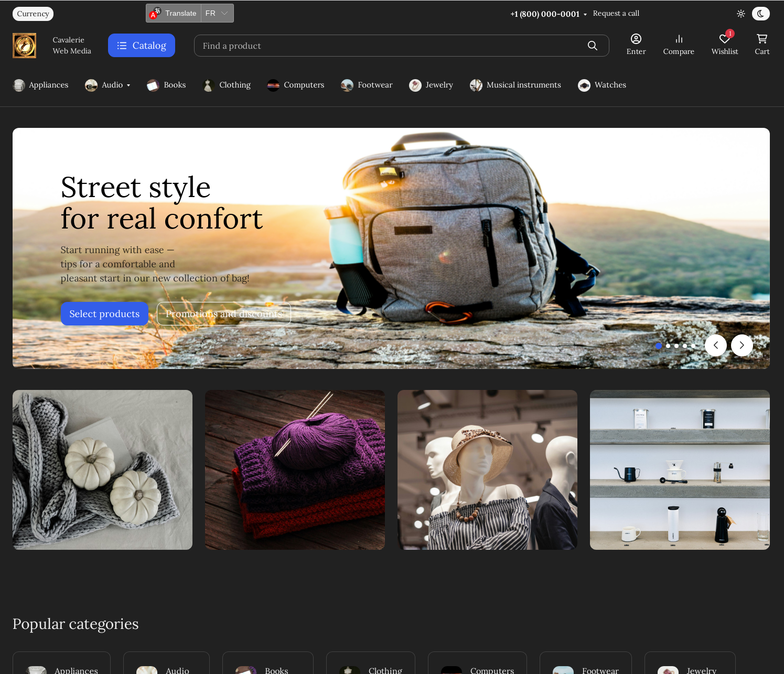
Task: Click the Appliances category icon in nav
Action: click(19, 85)
